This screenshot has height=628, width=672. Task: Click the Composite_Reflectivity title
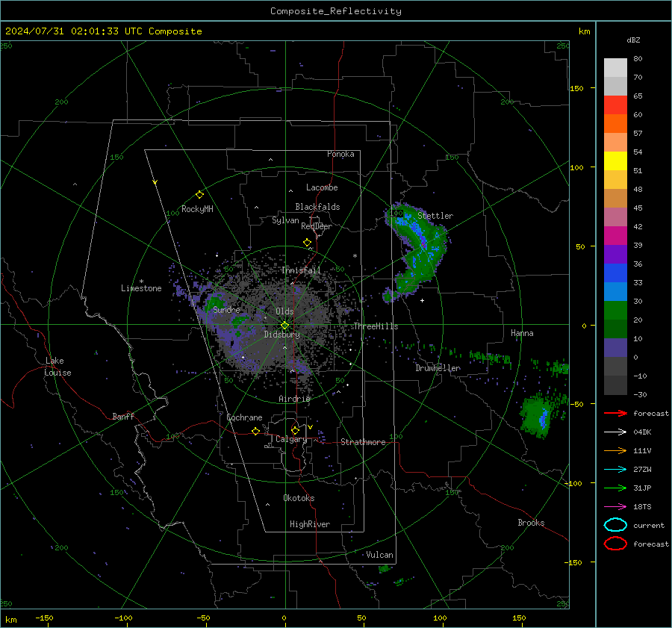pos(335,11)
